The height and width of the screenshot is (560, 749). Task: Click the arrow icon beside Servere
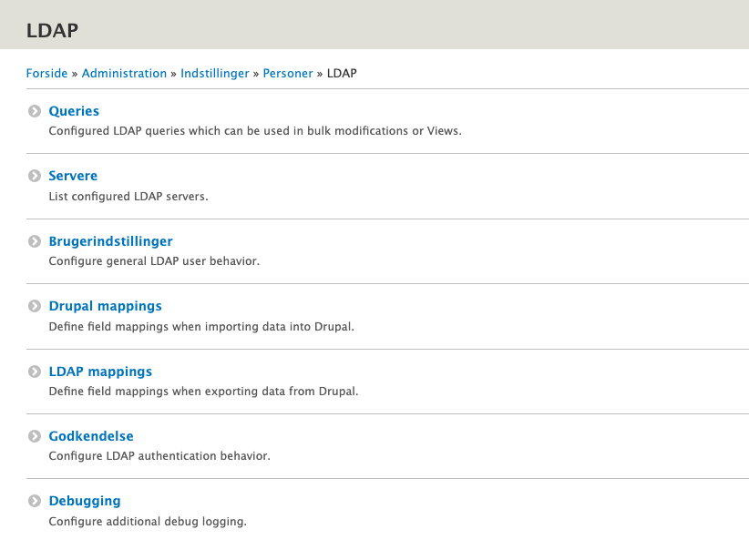(x=35, y=176)
